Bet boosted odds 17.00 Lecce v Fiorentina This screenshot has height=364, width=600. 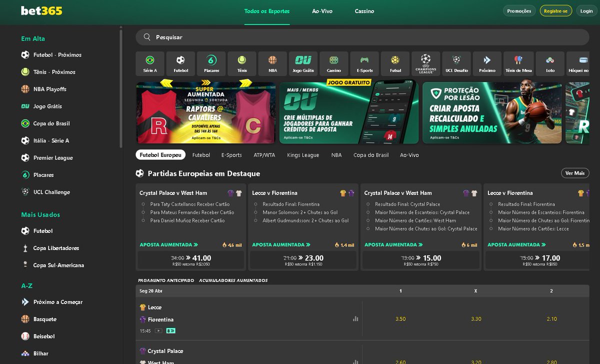point(538,260)
